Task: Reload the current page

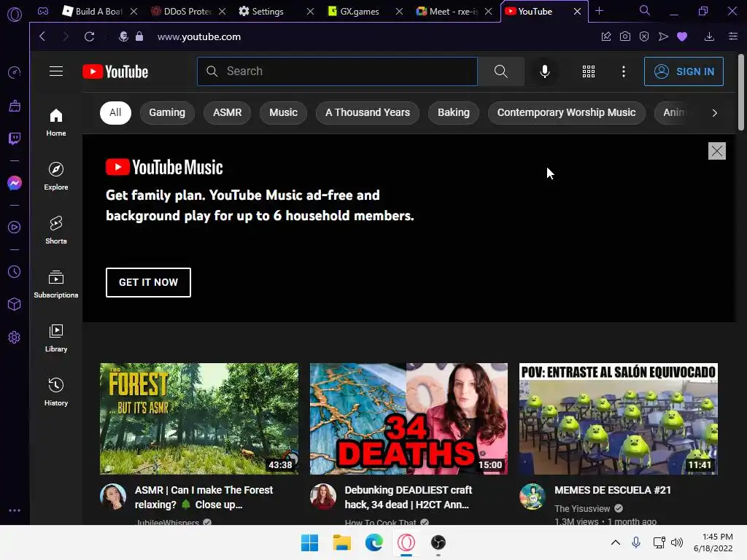Action: tap(89, 36)
